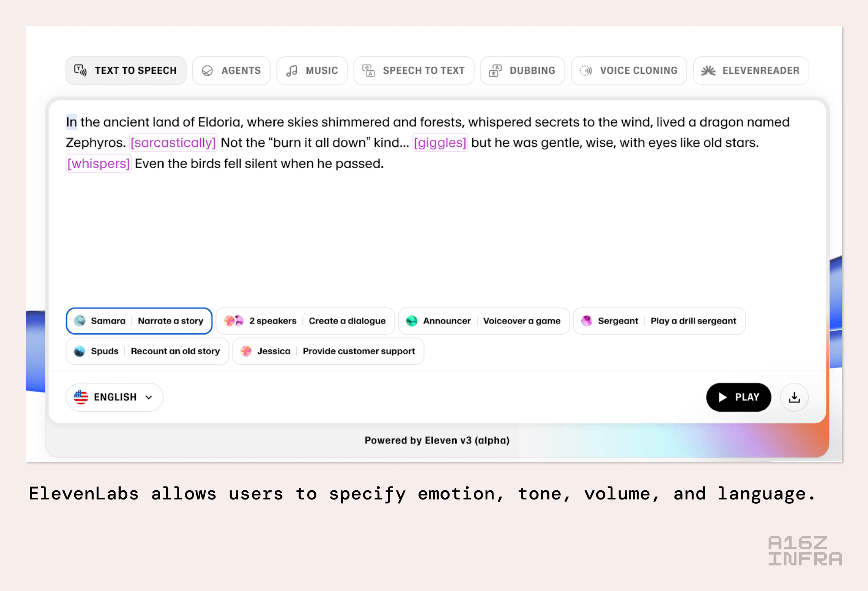
Task: Click the download audio icon
Action: [794, 397]
